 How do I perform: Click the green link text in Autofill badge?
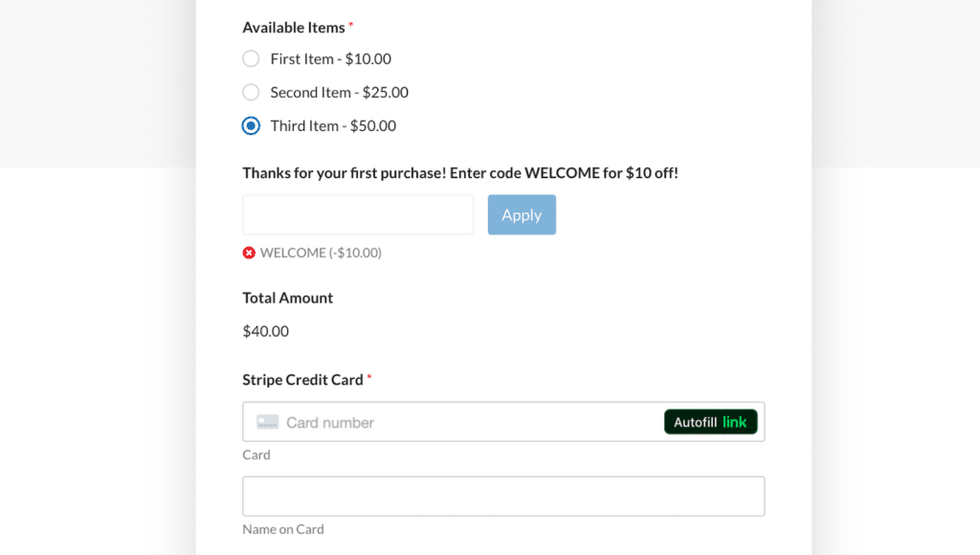733,421
